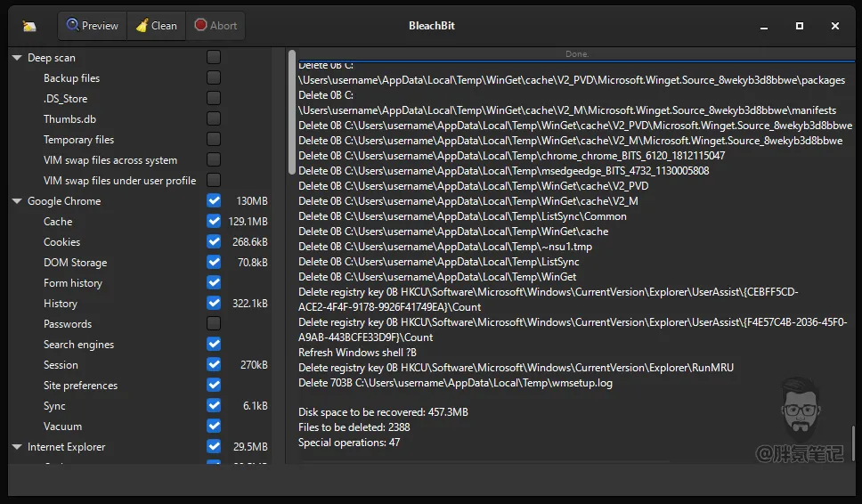Screen dimensions: 862x504
Task: Click the wmsetup.log delete log line
Action: point(455,383)
